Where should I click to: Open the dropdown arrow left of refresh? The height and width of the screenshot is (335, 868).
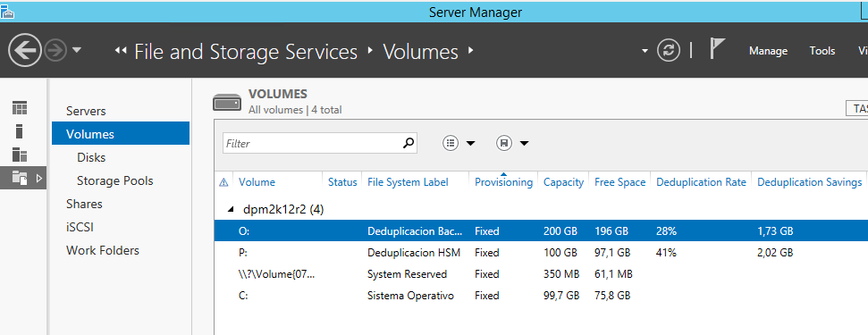click(x=645, y=51)
